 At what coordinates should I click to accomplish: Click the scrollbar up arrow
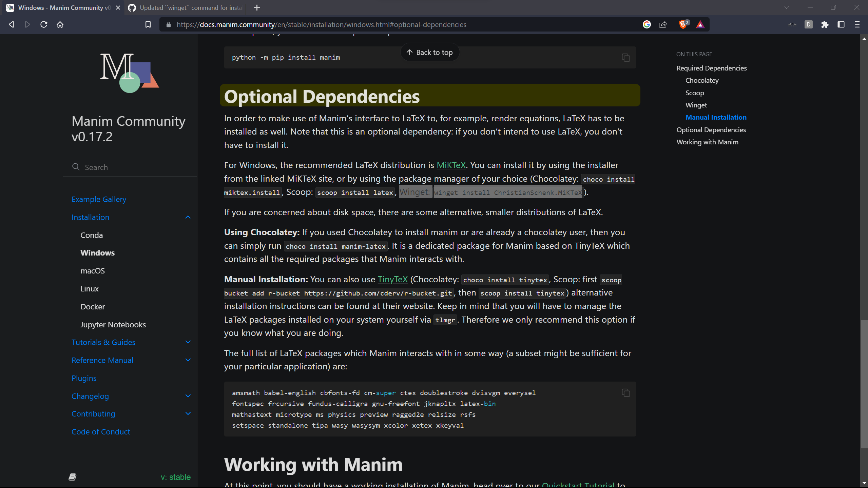(864, 38)
